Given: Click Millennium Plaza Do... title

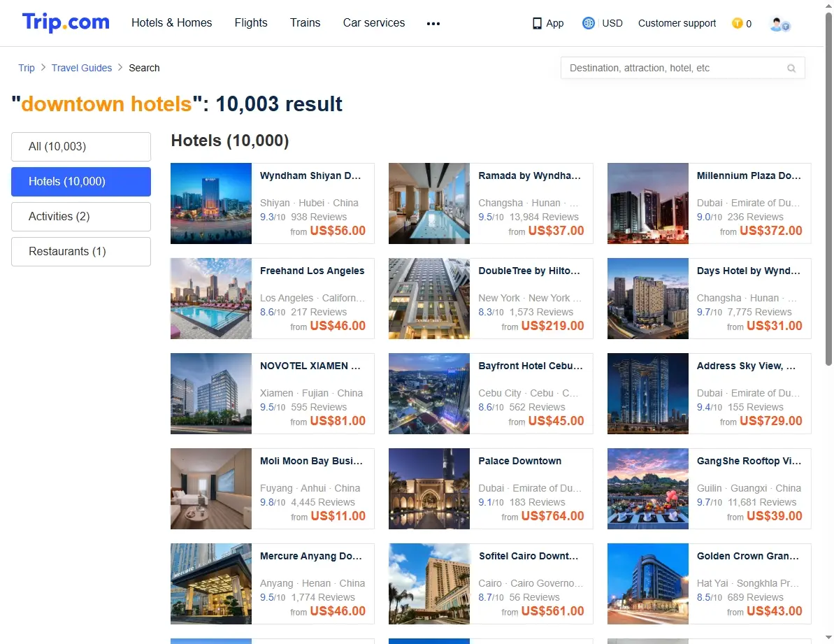Looking at the screenshot, I should pos(749,176).
